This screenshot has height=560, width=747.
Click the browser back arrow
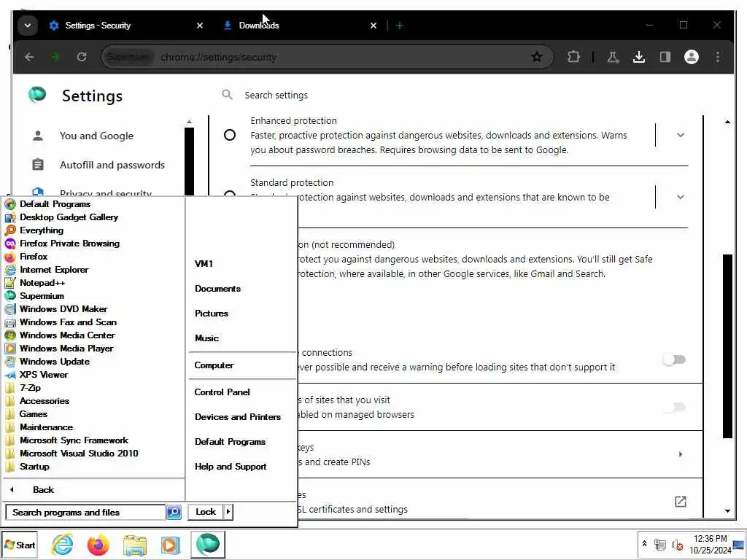pyautogui.click(x=29, y=57)
